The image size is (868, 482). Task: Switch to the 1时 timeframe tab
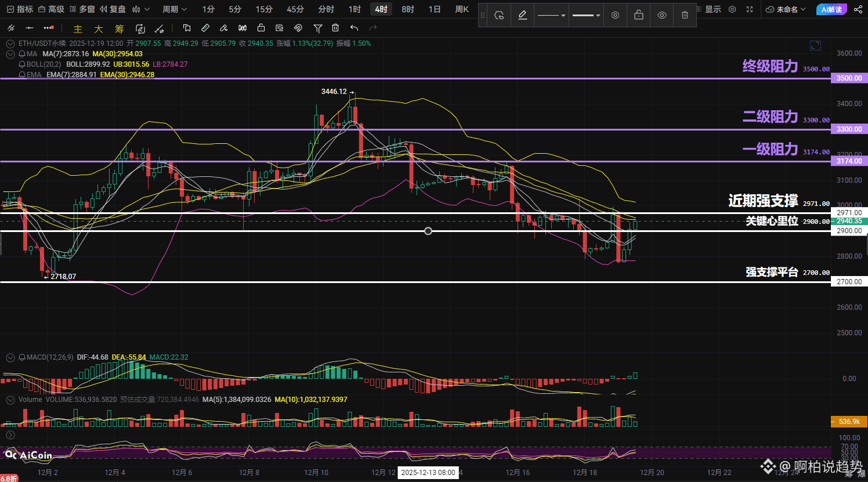coord(355,9)
